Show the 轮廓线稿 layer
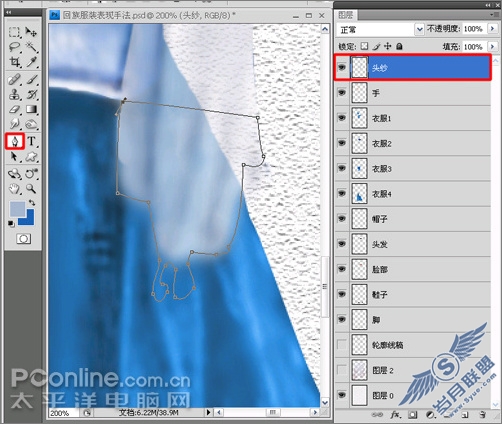This screenshot has height=424, width=502. 342,344
